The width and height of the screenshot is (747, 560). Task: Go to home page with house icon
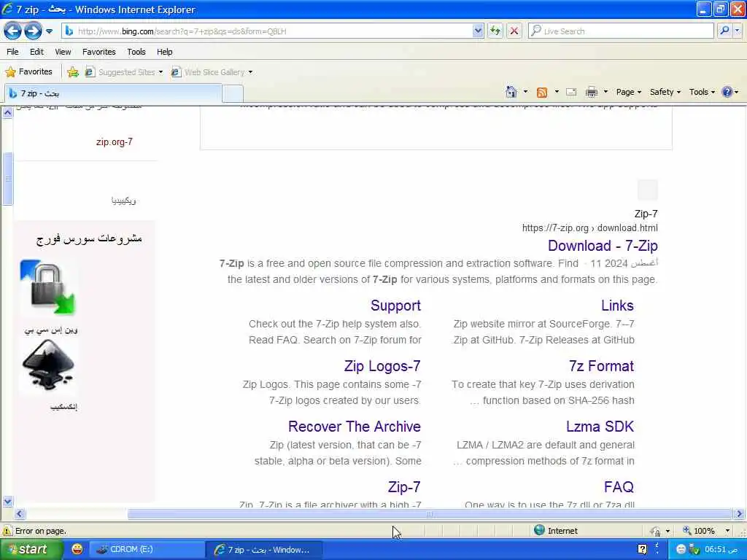click(511, 92)
